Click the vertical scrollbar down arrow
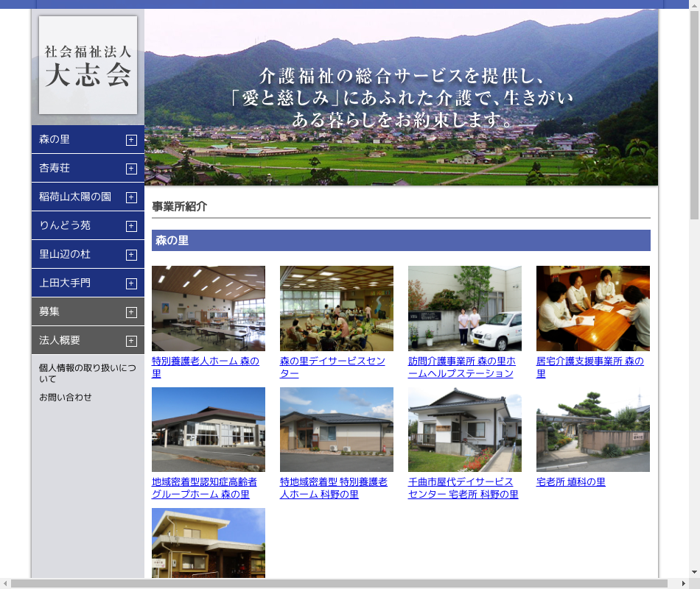This screenshot has width=700, height=589. click(x=694, y=571)
